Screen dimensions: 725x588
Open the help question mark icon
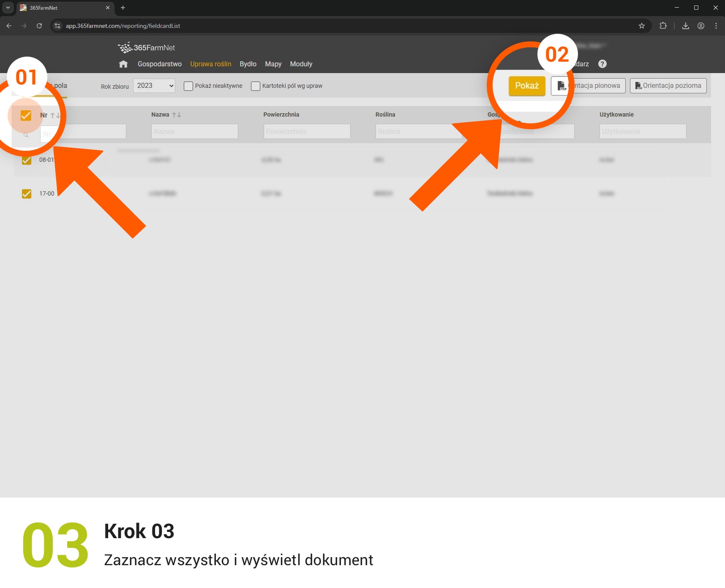[x=602, y=64]
